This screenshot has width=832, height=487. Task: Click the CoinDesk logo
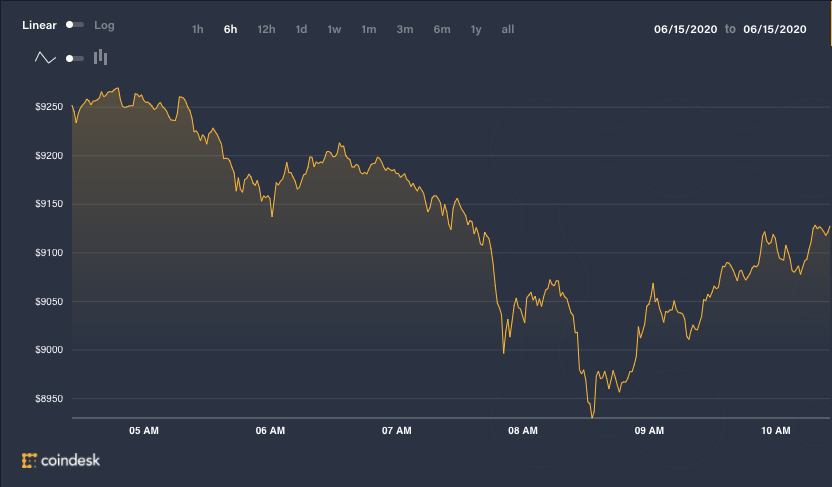point(60,460)
